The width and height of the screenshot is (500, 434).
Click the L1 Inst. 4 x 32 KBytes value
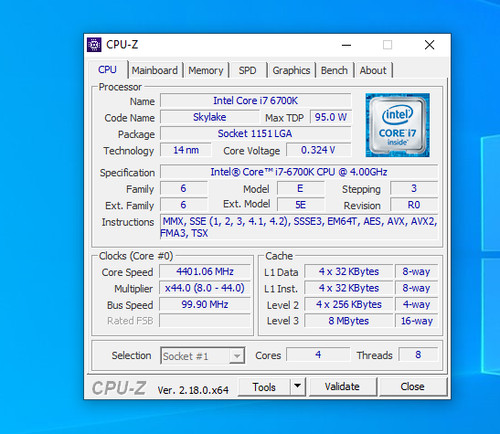(x=349, y=288)
